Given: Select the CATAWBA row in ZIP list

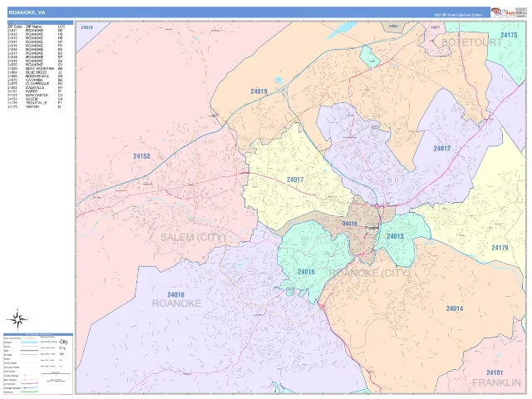Looking at the screenshot, I should tap(35, 80).
